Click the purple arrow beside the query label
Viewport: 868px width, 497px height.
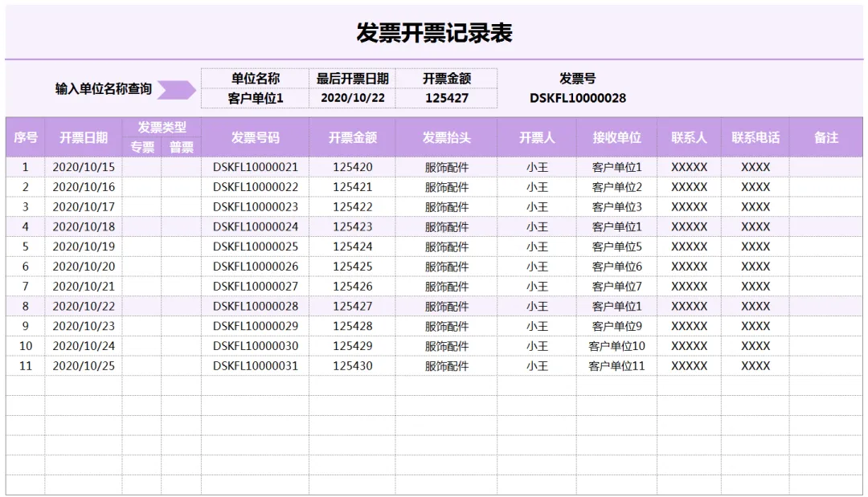tap(177, 90)
